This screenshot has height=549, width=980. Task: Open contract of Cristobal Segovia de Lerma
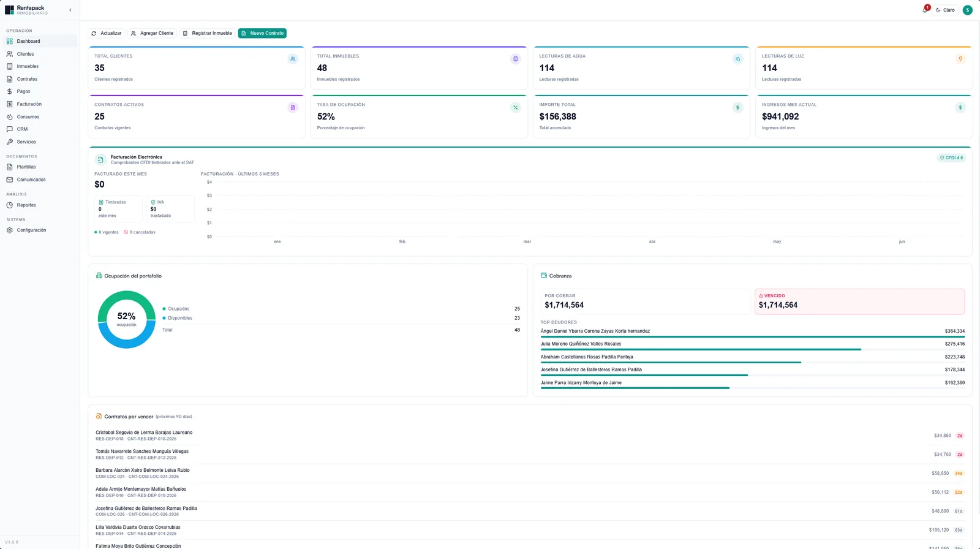tap(530, 436)
